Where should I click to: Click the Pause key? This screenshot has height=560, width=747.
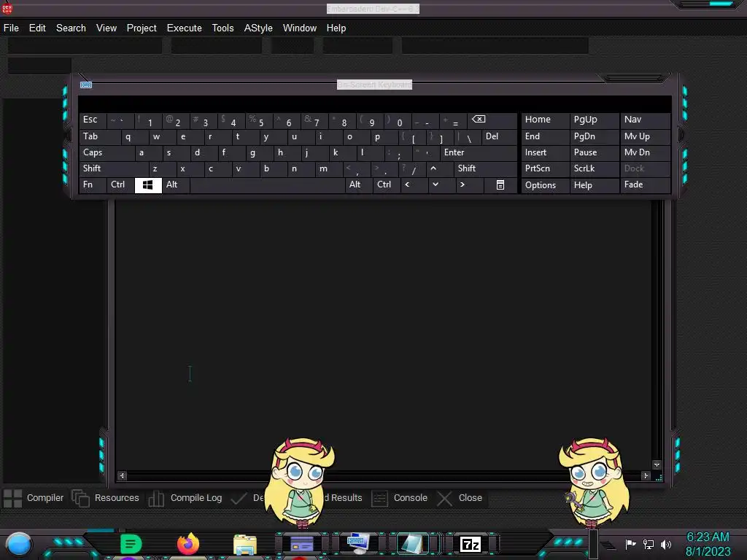tap(594, 153)
